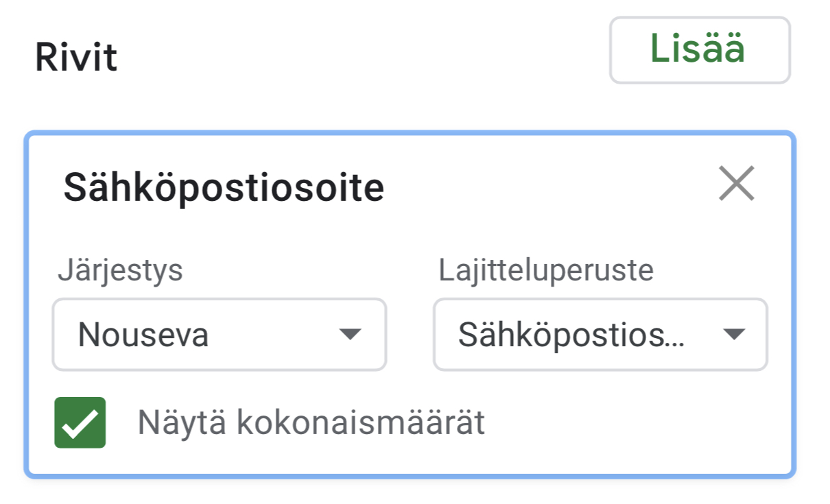830x504 pixels.
Task: Expand the sort order combo box
Action: point(219,335)
